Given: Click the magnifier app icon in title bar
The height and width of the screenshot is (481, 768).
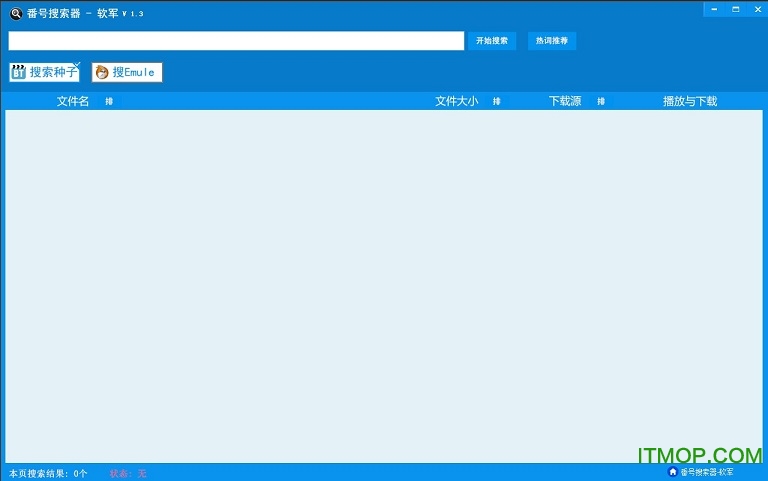Looking at the screenshot, I should pos(16,12).
